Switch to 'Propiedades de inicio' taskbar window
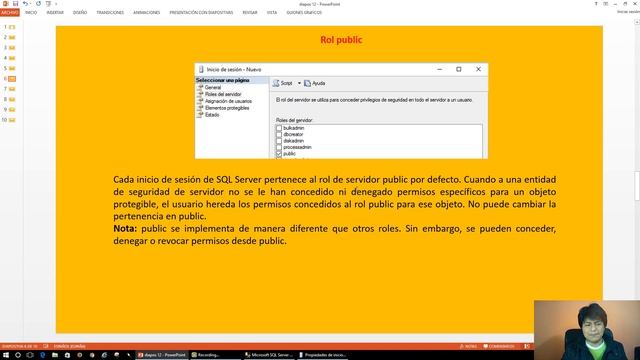 tap(322, 355)
